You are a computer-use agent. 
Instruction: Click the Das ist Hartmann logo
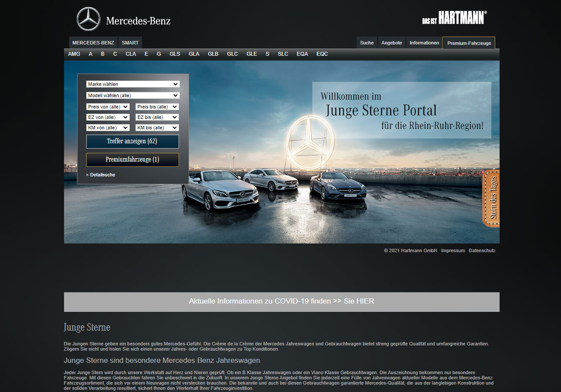(454, 18)
